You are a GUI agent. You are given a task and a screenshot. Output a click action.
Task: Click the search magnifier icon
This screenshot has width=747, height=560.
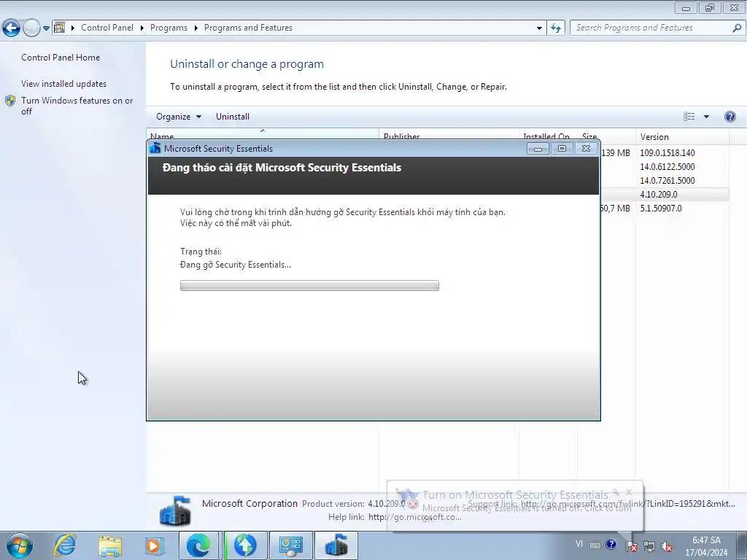pos(737,28)
